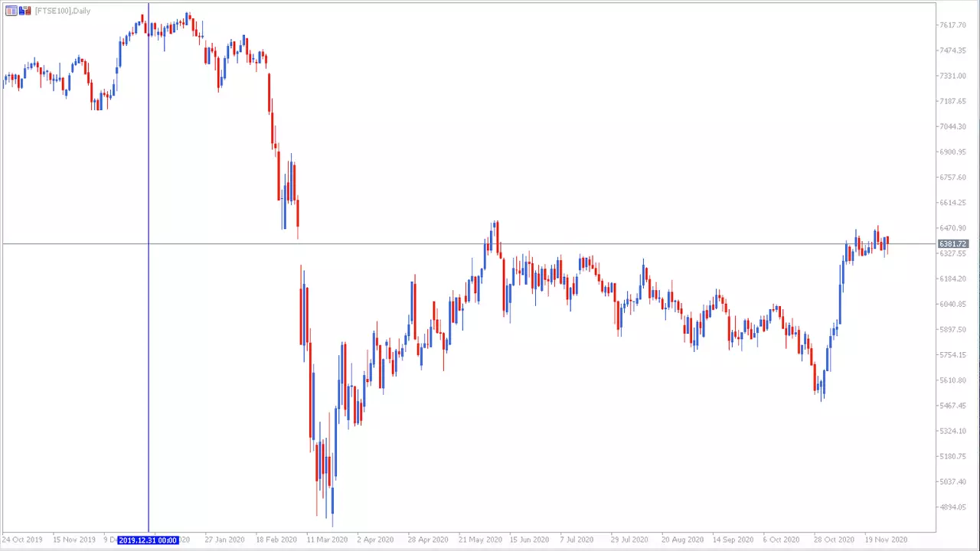The height and width of the screenshot is (551, 980).
Task: Click the 7044.30 price axis label
Action: (952, 126)
